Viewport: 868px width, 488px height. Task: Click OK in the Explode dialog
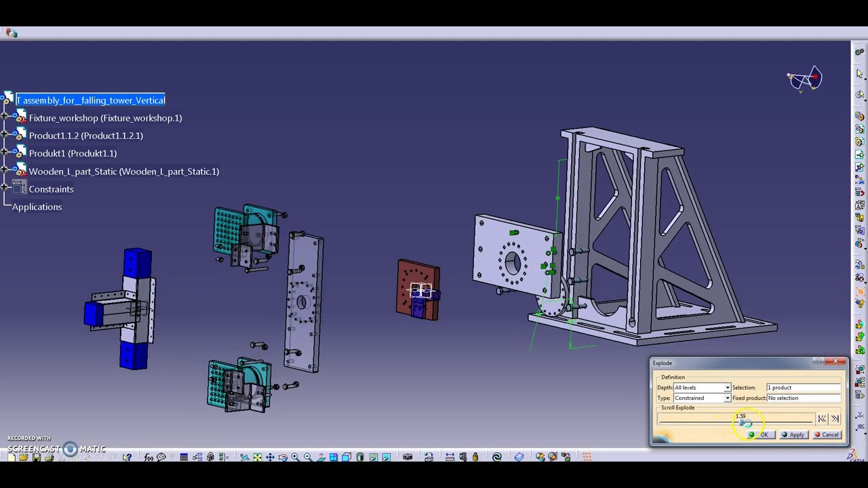(x=761, y=434)
